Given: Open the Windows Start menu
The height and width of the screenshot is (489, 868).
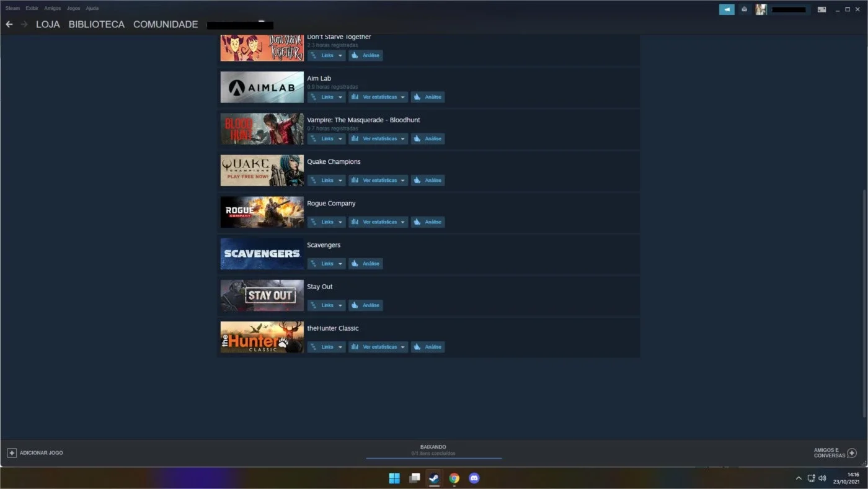Looking at the screenshot, I should click(394, 478).
